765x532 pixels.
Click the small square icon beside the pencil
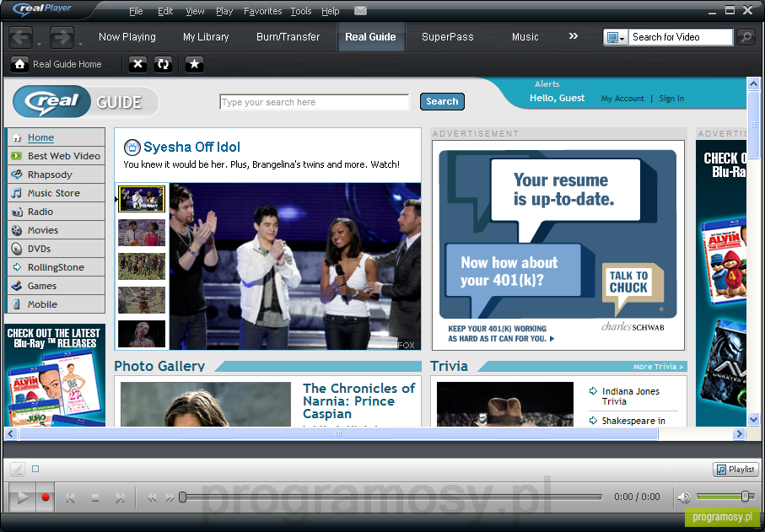coord(35,469)
